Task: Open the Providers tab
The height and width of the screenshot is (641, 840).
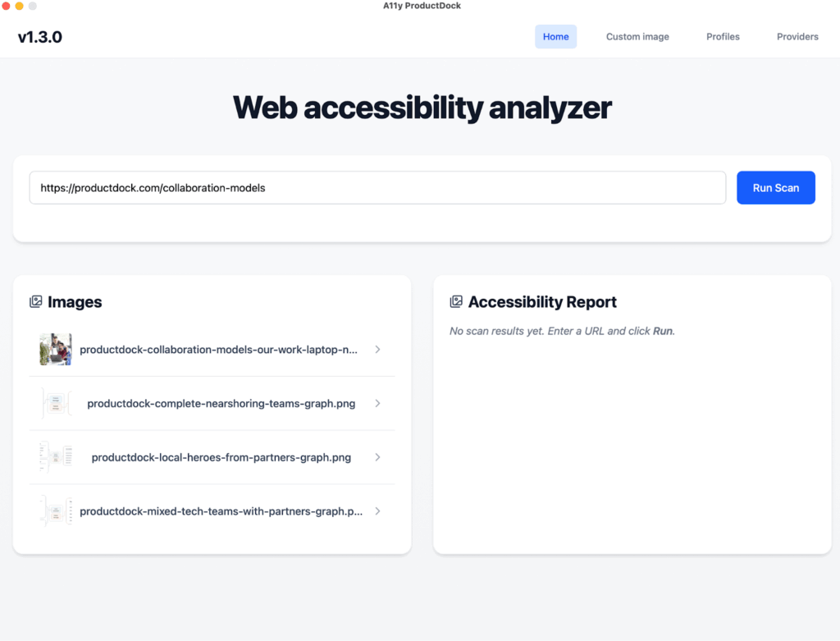Action: [x=797, y=36]
